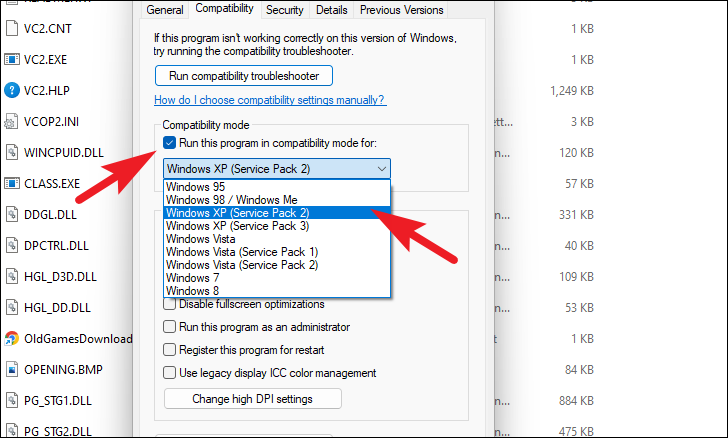The height and width of the screenshot is (438, 728).
Task: Click the OPENING.BMP image file icon
Action: [12, 370]
